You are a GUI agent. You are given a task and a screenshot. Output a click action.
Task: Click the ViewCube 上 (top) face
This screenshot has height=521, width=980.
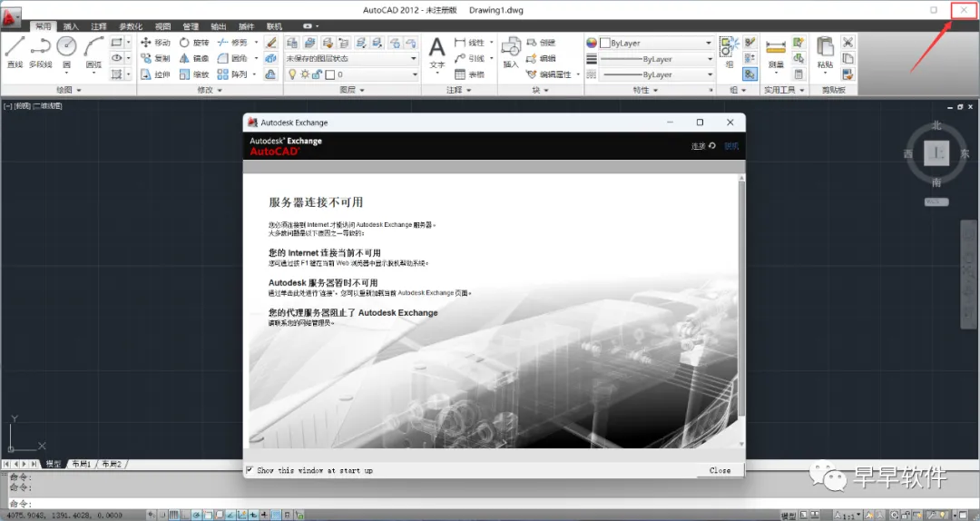click(x=936, y=153)
